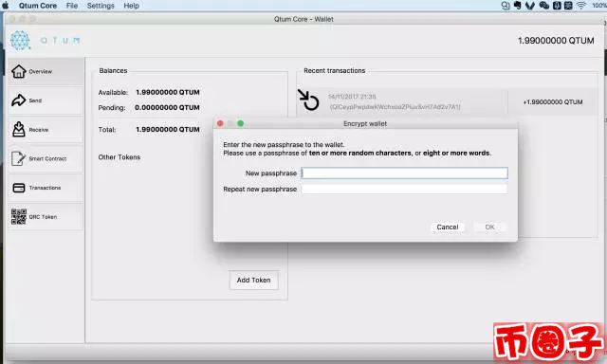Open the Help menu

point(131,6)
